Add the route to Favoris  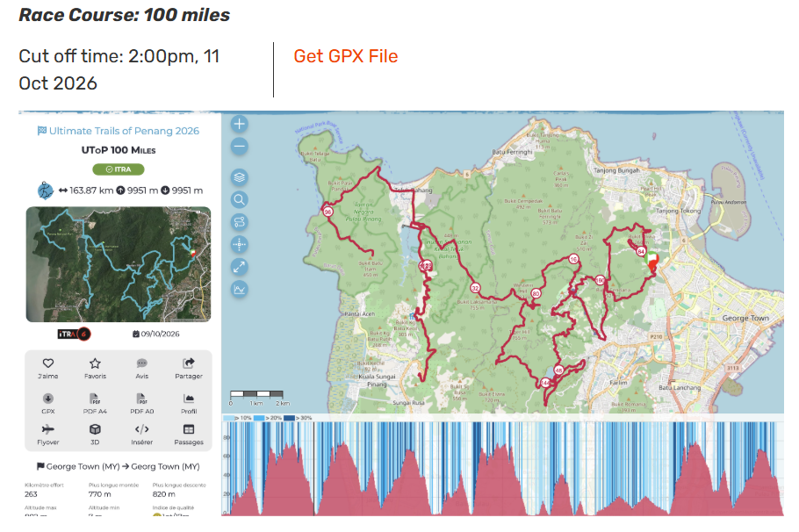95,368
